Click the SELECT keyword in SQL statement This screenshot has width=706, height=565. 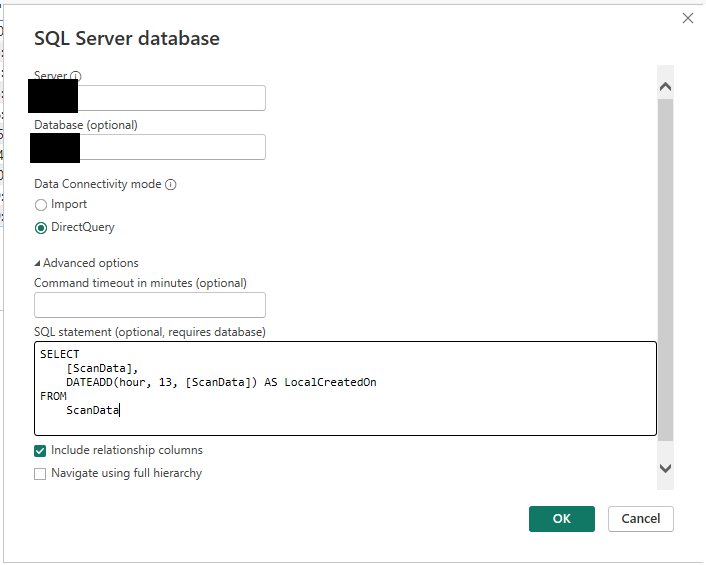pos(59,354)
